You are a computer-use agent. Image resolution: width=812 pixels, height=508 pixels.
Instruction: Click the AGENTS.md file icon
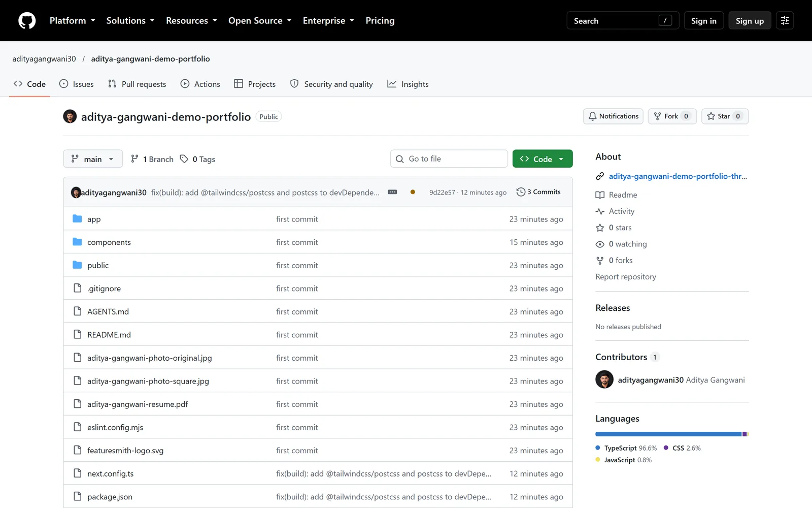pos(77,311)
